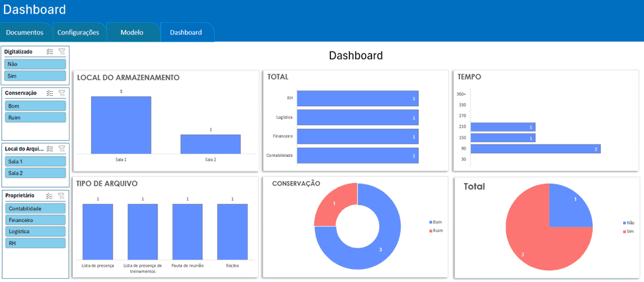Clear the filter on the Proprietário slicer
Viewport: 644px width, 282px height.
click(62, 195)
